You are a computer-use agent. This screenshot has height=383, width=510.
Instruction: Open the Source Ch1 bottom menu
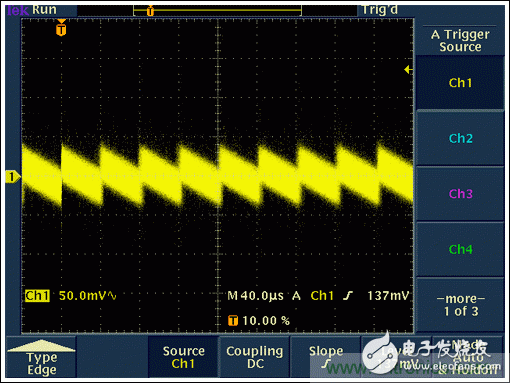(x=183, y=357)
